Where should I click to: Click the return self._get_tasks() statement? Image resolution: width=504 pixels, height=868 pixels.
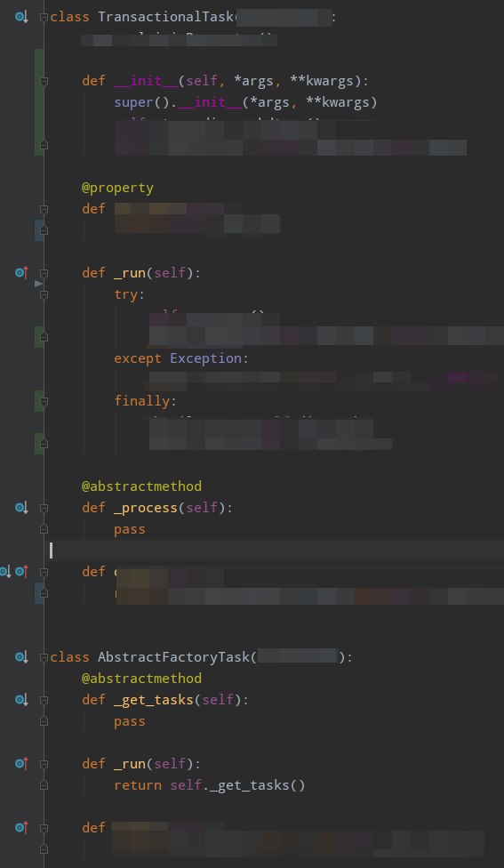pyautogui.click(x=210, y=785)
